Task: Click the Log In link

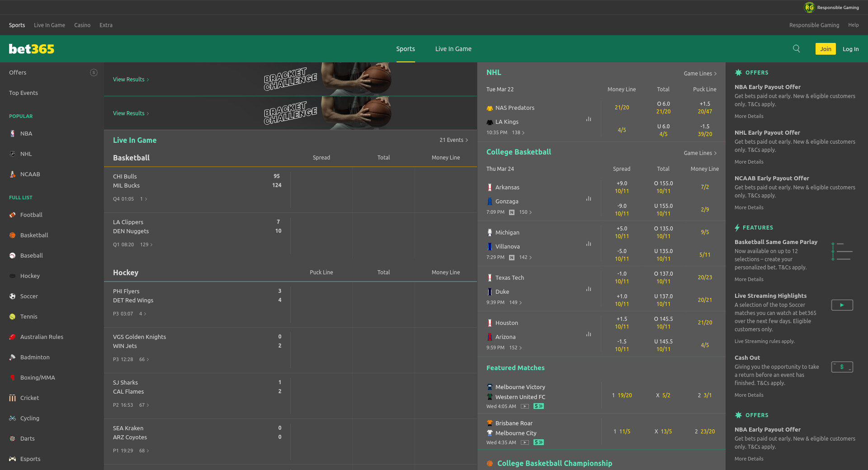Action: [x=850, y=49]
